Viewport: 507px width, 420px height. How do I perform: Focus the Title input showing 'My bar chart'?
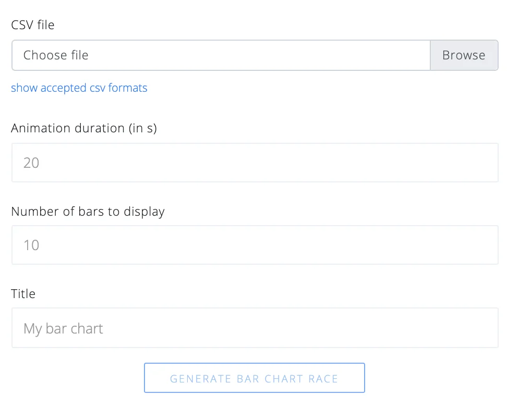coord(255,328)
